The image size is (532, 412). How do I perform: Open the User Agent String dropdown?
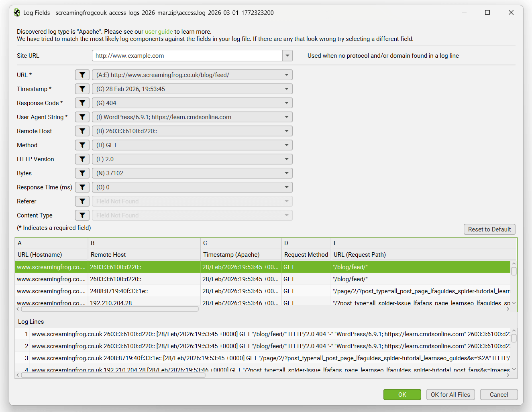point(192,117)
